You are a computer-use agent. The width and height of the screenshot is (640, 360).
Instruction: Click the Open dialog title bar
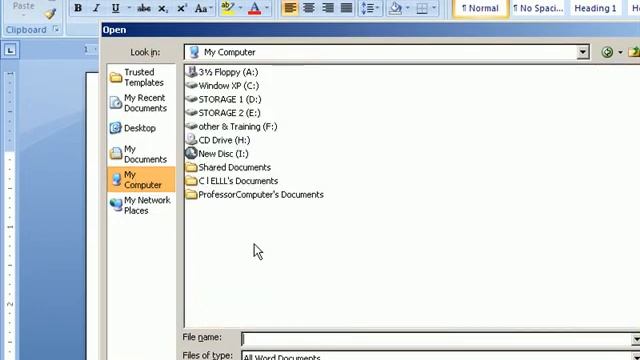[x=371, y=30]
